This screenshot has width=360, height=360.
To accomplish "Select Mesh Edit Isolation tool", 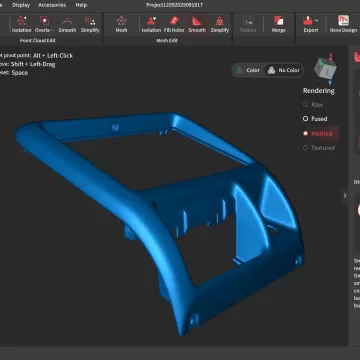I will pyautogui.click(x=151, y=24).
